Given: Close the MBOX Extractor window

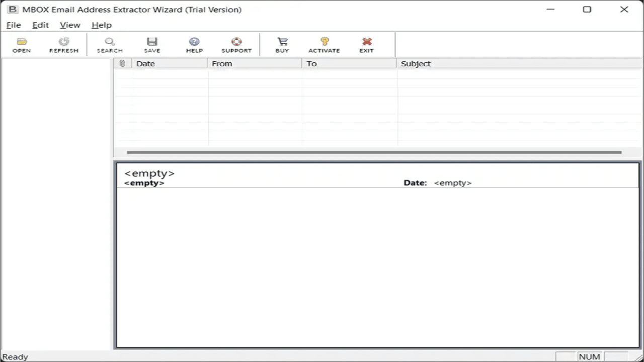Looking at the screenshot, I should coord(624,10).
